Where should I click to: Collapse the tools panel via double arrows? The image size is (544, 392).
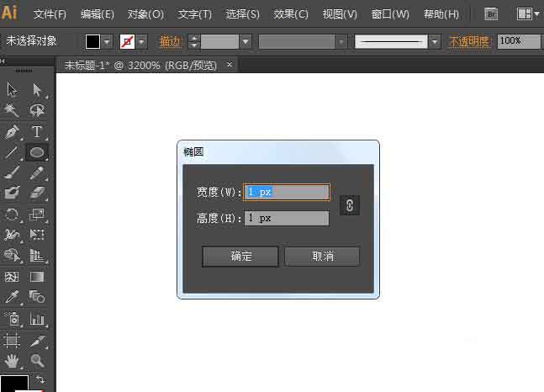click(3, 61)
